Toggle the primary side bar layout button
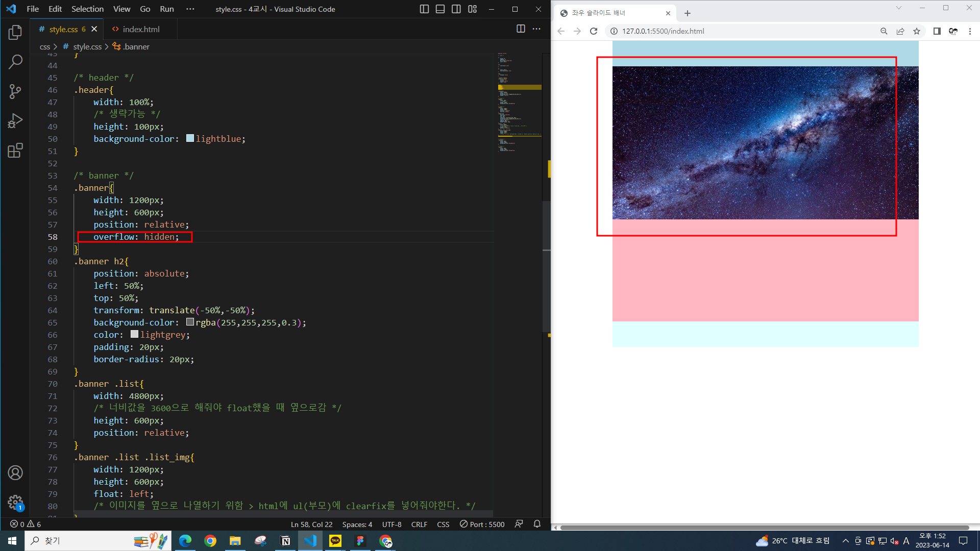The image size is (980, 551). point(424,9)
